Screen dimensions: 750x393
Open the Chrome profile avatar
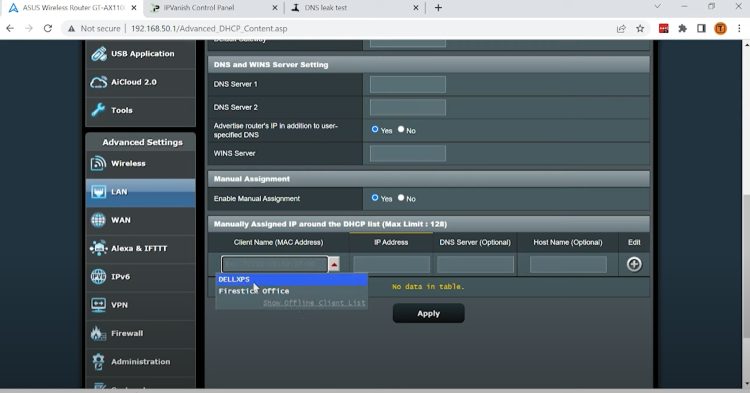click(x=720, y=29)
